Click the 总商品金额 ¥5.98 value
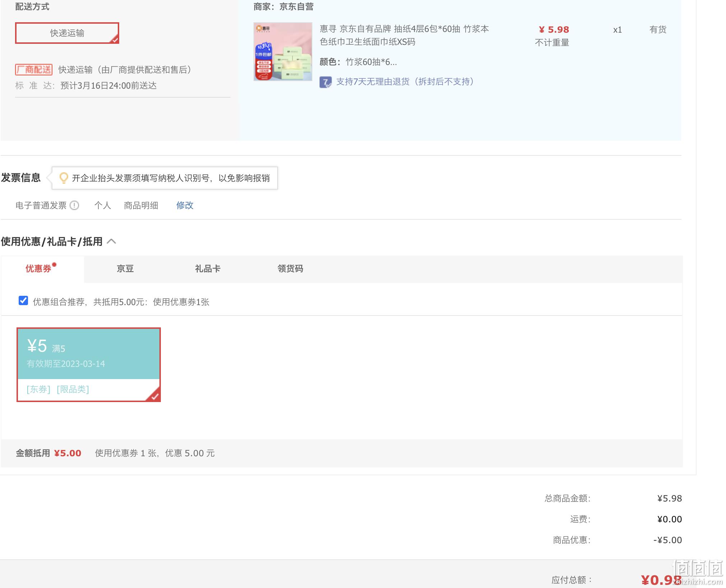Screen dimensions: 726x588 click(x=670, y=499)
